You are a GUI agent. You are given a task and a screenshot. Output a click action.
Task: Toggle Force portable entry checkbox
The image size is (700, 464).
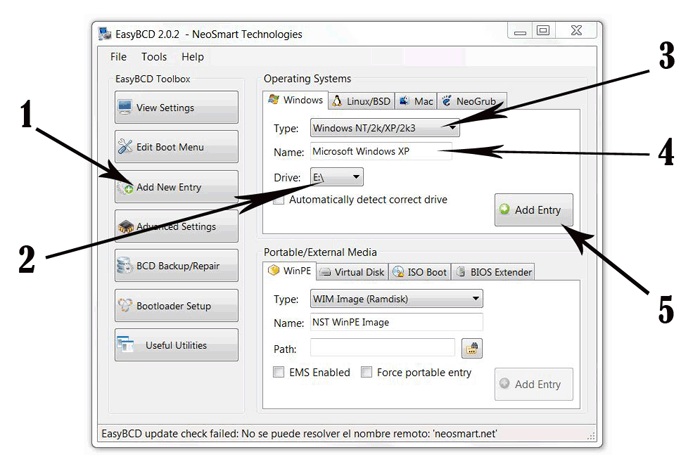pyautogui.click(x=367, y=372)
